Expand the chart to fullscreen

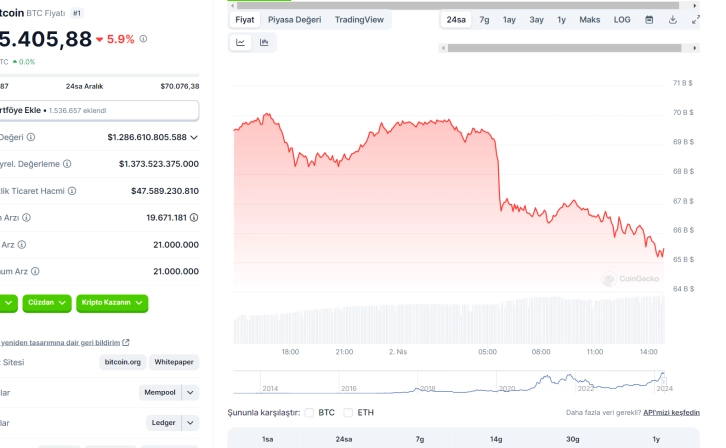696,19
